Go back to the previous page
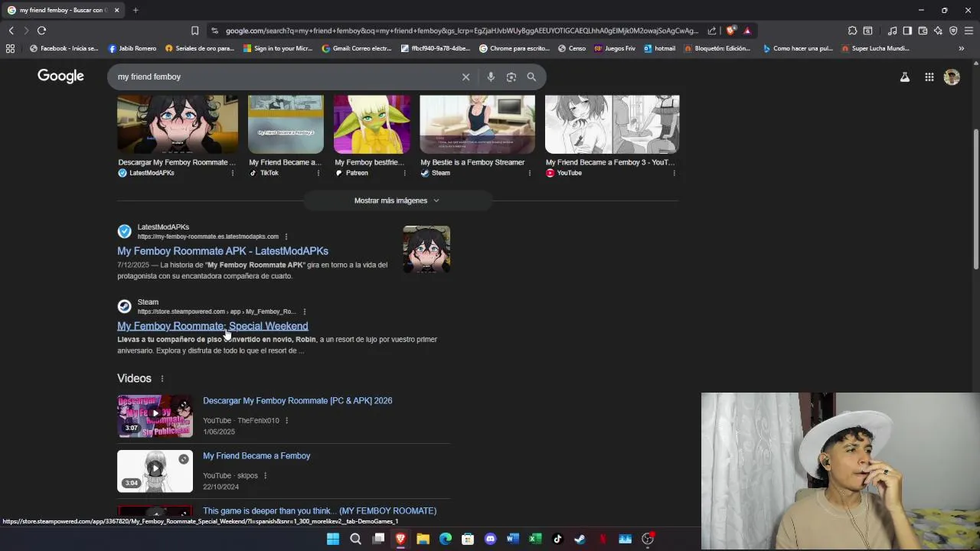 click(11, 31)
